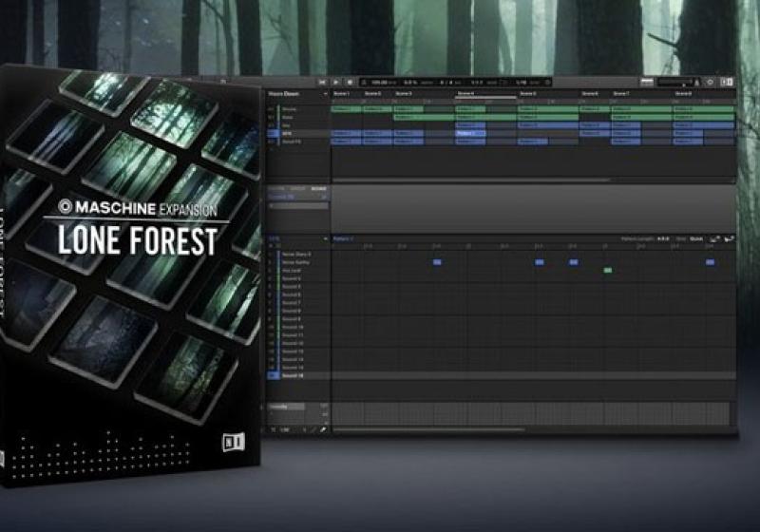Select the Drums group row
This screenshot has width=760, height=532.
pos(298,109)
